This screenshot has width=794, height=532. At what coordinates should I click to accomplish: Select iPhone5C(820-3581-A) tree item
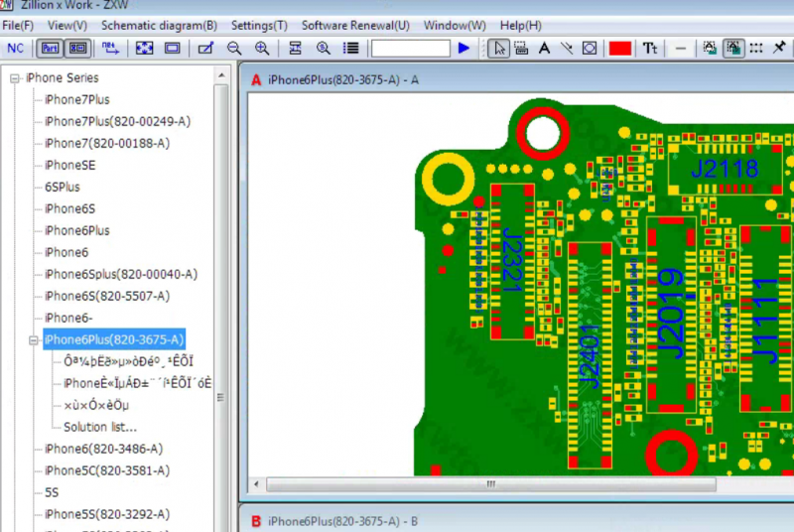107,470
